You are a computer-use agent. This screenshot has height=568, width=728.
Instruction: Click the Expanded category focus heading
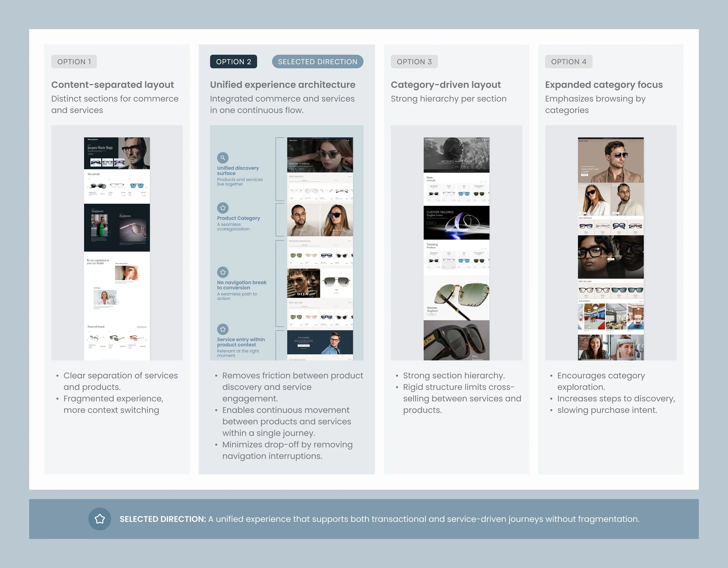604,85
